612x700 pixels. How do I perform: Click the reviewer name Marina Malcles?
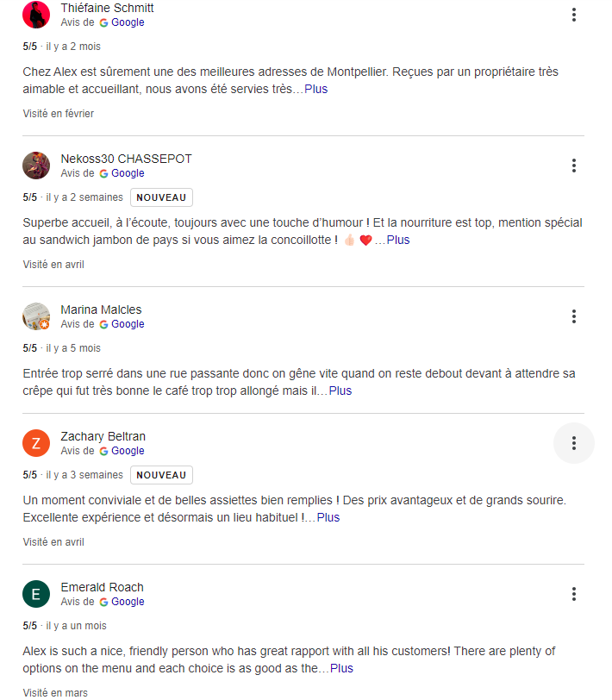tap(101, 309)
